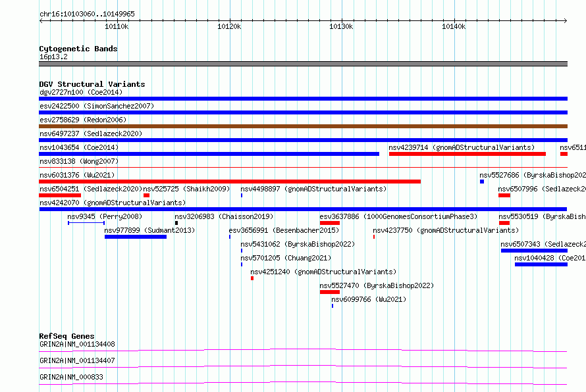Open GRIN2A|NM_001134407 transcript label
The width and height of the screenshot is (586, 392).
(77, 360)
